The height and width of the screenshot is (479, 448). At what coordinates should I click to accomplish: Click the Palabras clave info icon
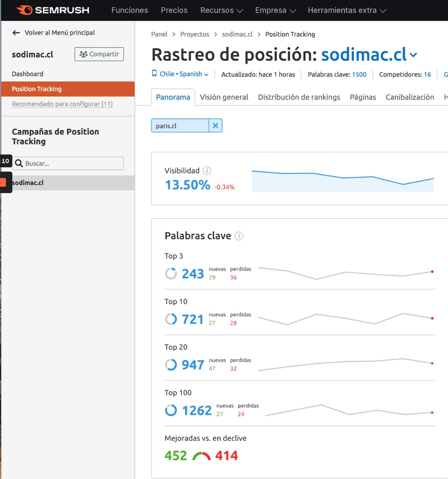click(239, 236)
